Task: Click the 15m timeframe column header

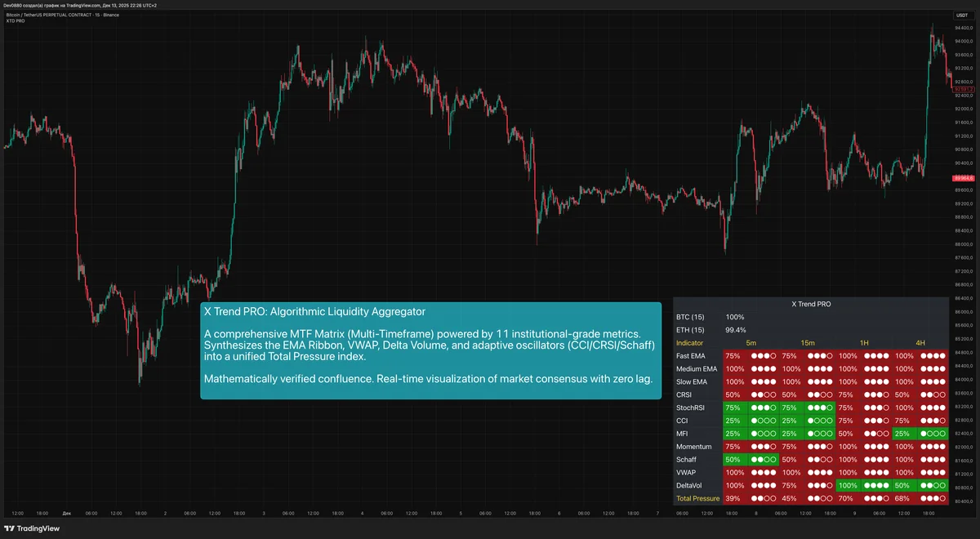Action: 807,343
